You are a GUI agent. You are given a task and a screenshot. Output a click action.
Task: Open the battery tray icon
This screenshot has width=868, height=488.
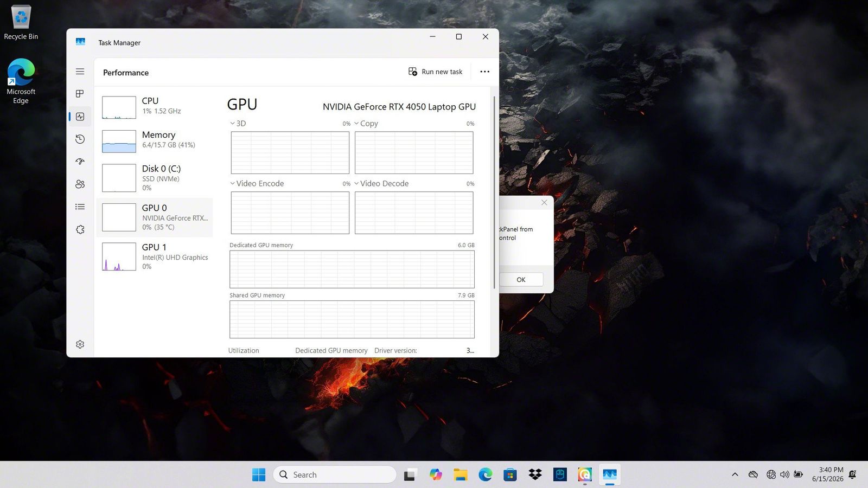pyautogui.click(x=798, y=474)
